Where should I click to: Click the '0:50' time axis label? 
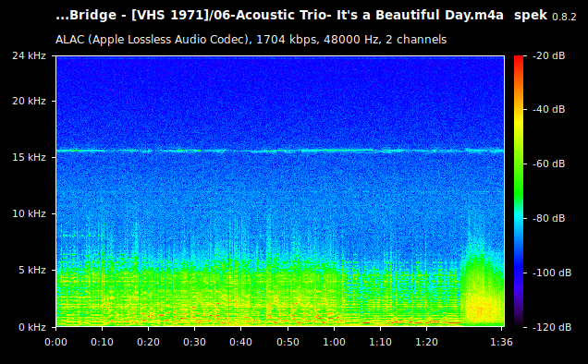288,342
